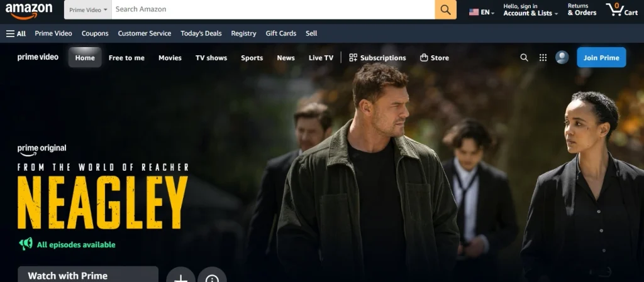Open the All hamburger menu
This screenshot has height=282, width=644.
tap(16, 34)
